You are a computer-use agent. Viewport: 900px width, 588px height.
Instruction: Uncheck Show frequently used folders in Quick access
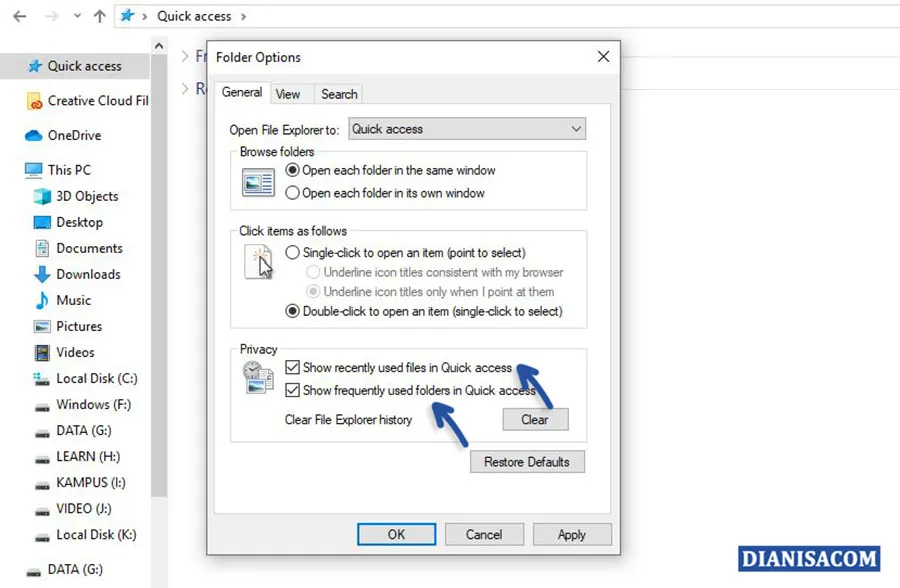tap(293, 390)
